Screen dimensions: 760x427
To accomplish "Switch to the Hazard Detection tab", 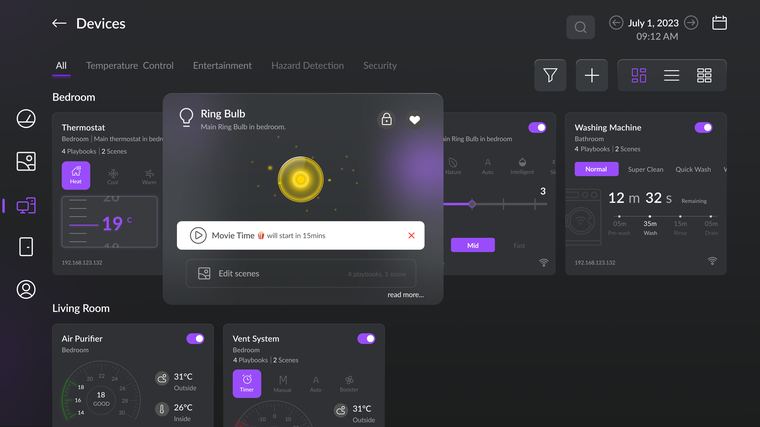I will [307, 65].
